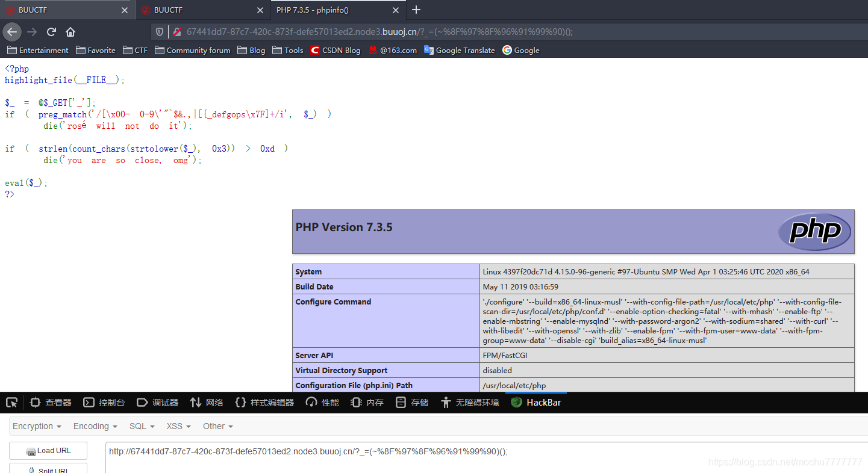Click the 'Virtual Directory Support' row label

(341, 370)
